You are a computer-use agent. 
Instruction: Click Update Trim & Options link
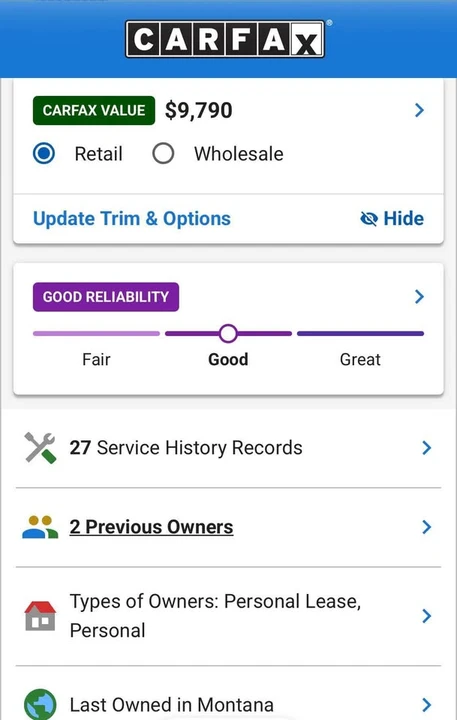(x=132, y=219)
